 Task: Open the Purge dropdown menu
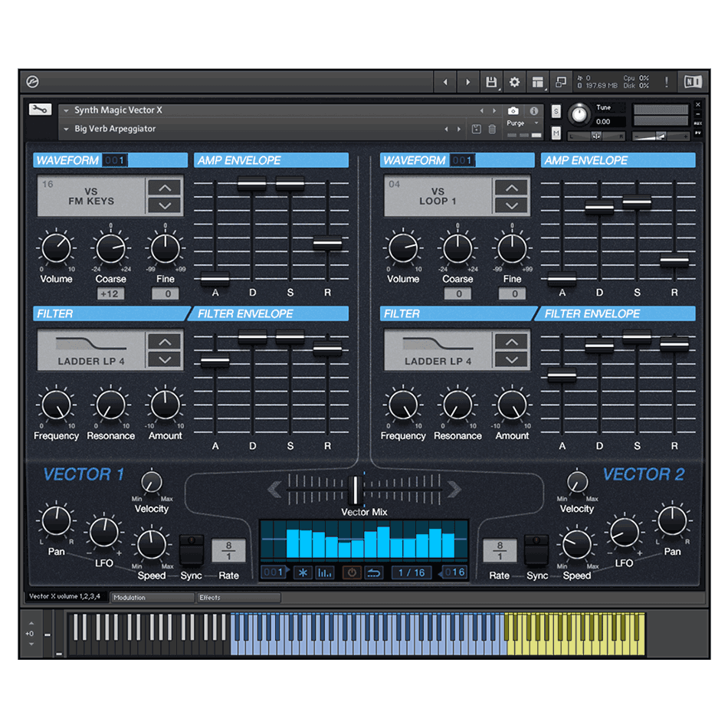click(x=523, y=123)
